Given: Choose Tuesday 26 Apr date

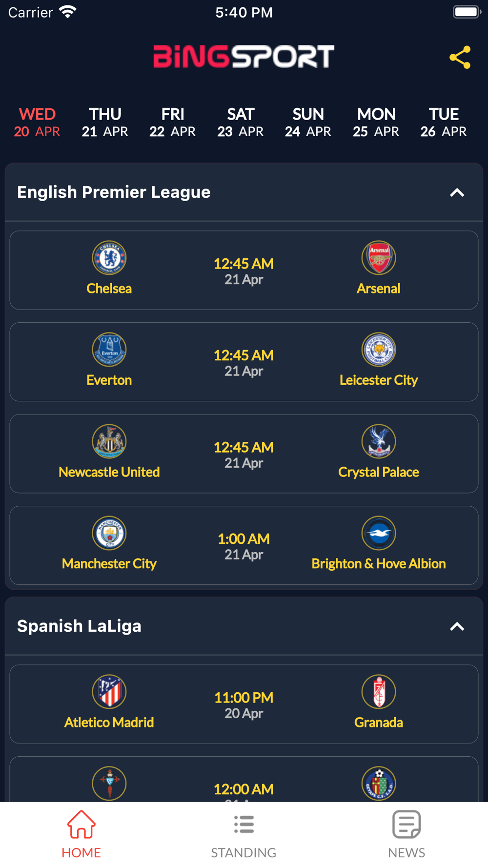Looking at the screenshot, I should 444,122.
